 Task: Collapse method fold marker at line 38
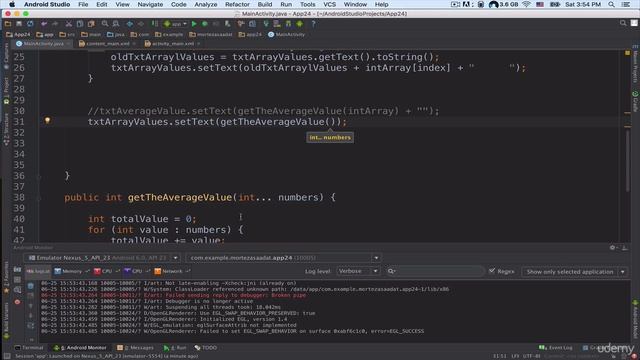[x=39, y=198]
